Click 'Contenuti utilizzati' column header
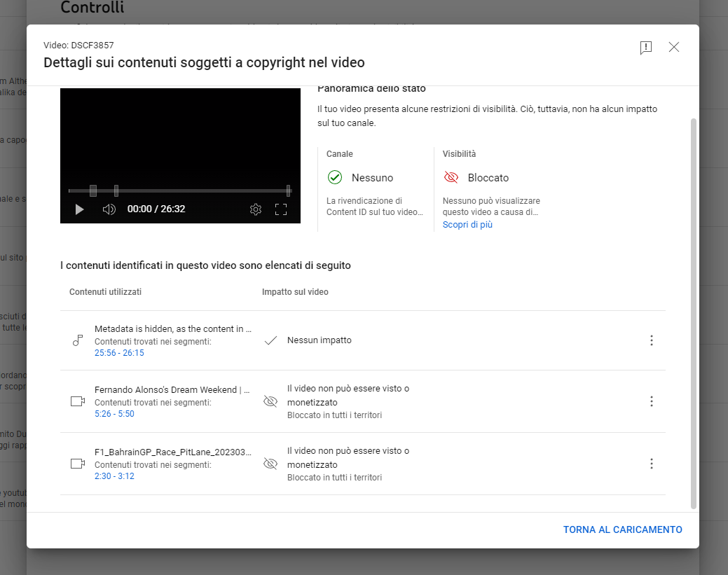The width and height of the screenshot is (728, 575). [x=105, y=292]
